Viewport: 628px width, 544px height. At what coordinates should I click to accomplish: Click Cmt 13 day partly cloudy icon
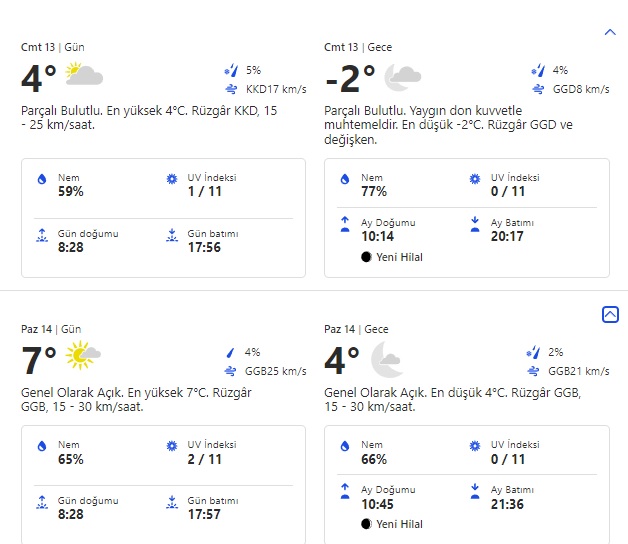click(x=84, y=74)
